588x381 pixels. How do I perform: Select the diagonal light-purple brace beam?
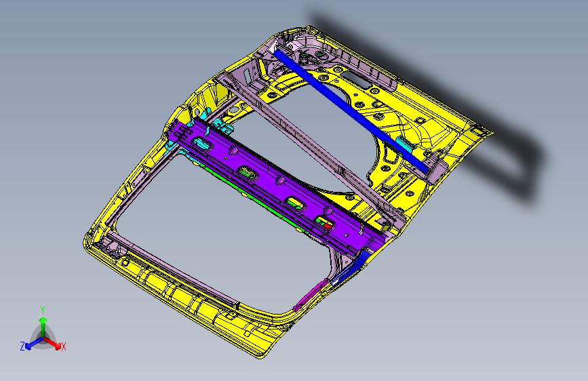pyautogui.click(x=311, y=150)
